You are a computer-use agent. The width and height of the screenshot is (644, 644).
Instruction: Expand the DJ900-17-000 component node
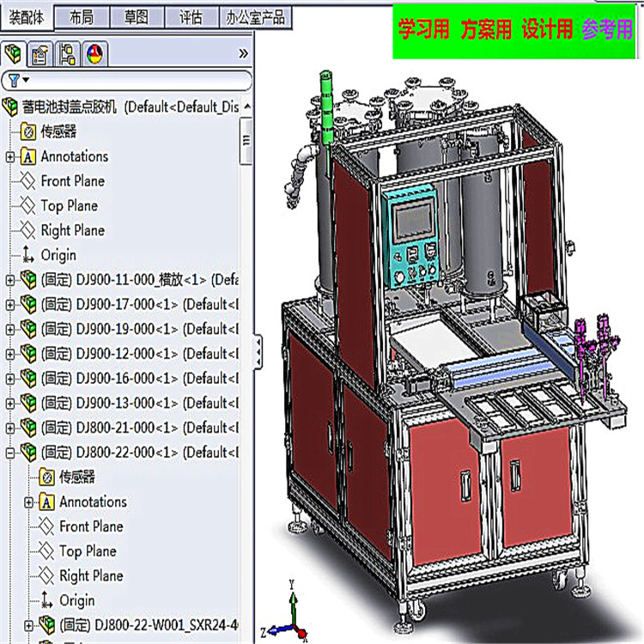pyautogui.click(x=9, y=305)
